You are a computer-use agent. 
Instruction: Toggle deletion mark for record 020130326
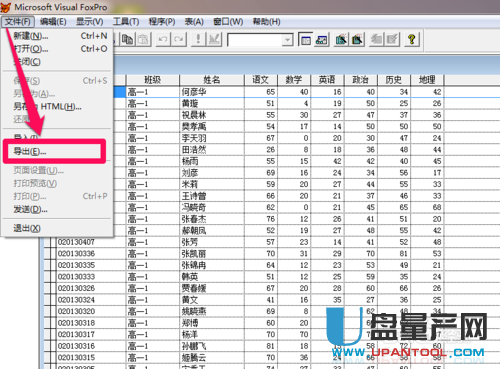pyautogui.click(x=53, y=288)
